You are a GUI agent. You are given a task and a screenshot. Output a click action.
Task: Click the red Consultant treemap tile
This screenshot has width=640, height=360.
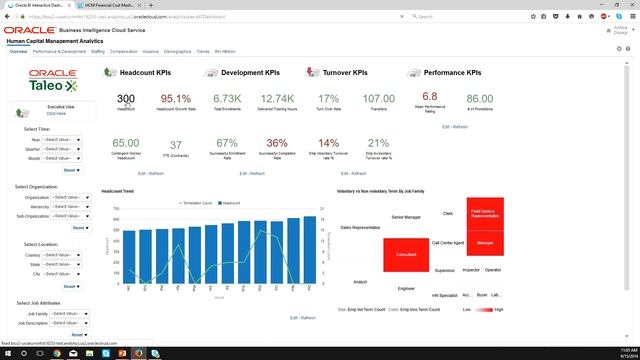coord(406,255)
